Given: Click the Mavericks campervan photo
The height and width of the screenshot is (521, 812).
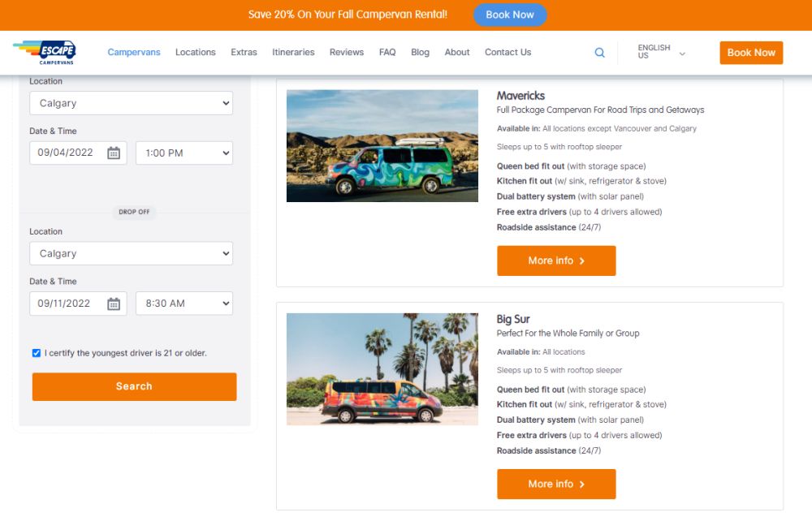Looking at the screenshot, I should (x=382, y=145).
